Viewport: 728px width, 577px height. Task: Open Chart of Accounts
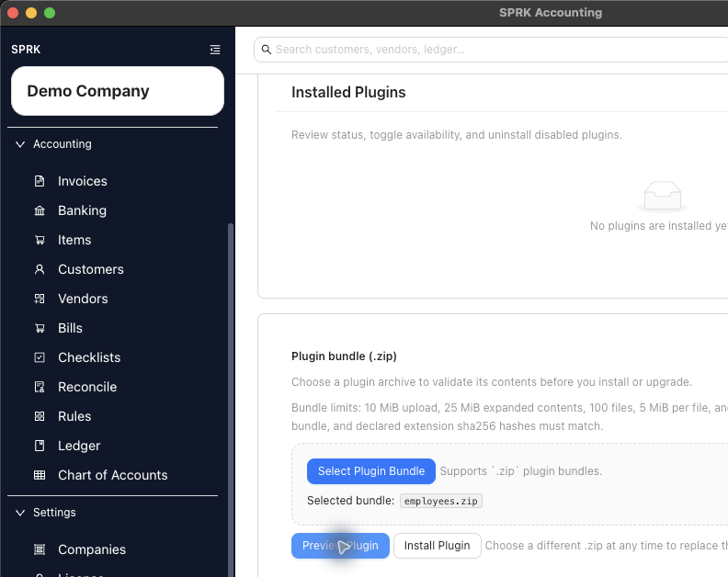[x=113, y=475]
